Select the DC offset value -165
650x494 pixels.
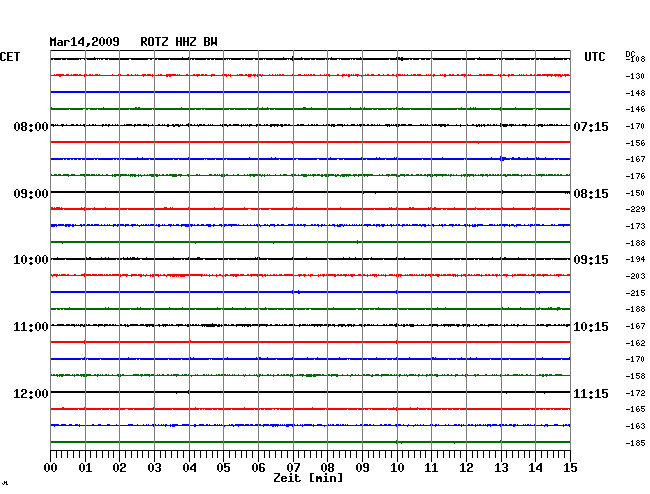[635, 409]
